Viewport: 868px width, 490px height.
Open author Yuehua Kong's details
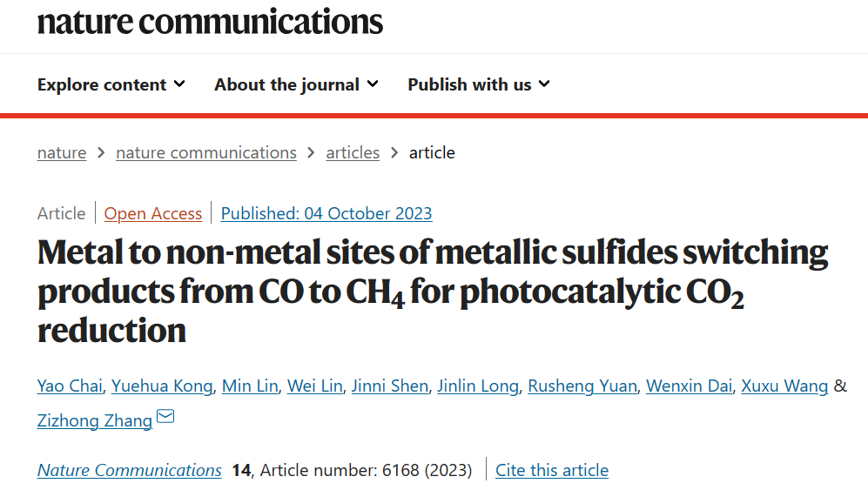162,386
